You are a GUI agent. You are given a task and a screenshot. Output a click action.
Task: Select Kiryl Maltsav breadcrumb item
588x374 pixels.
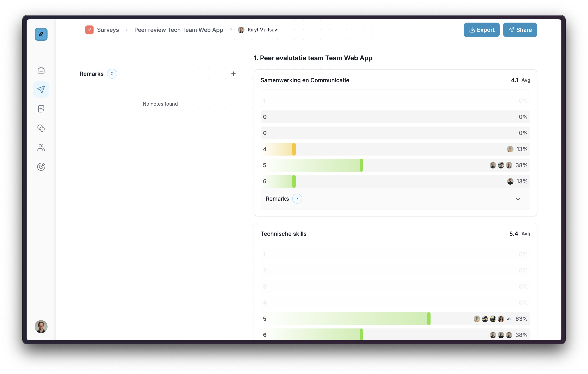[262, 30]
